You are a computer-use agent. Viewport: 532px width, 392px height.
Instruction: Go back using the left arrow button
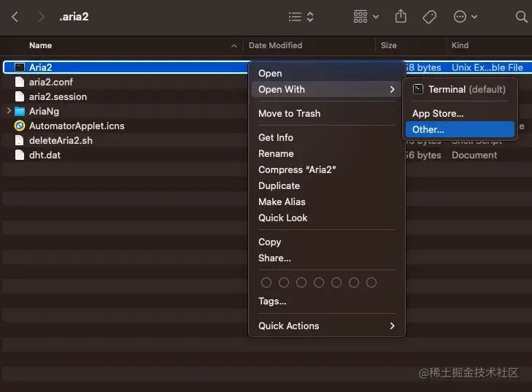pyautogui.click(x=15, y=17)
